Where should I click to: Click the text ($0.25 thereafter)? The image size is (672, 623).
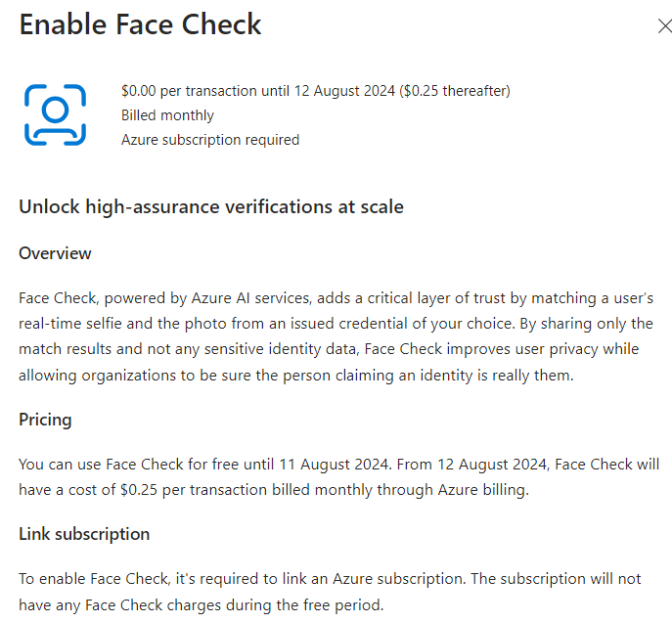(x=455, y=91)
